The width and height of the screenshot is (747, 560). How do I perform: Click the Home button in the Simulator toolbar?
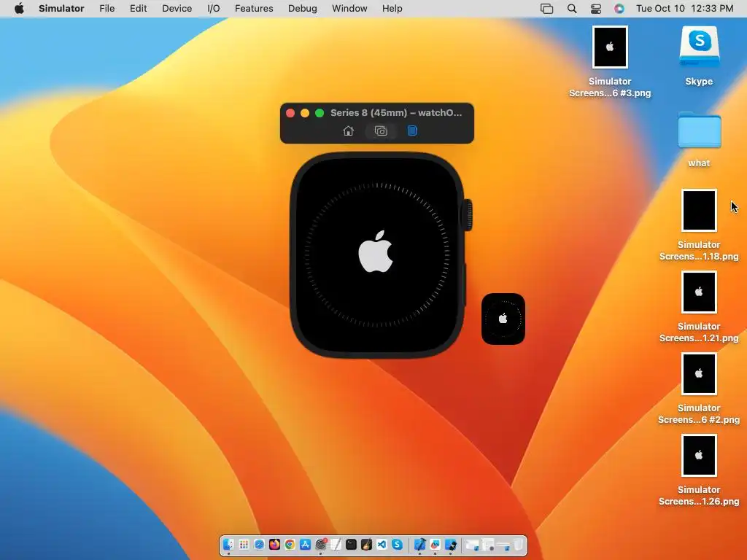coord(348,131)
